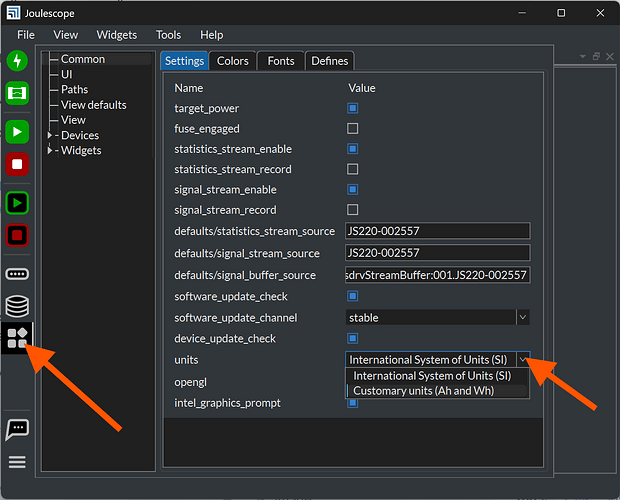Image resolution: width=620 pixels, height=500 pixels.
Task: Maximize the Joulescope window
Action: click(x=561, y=13)
